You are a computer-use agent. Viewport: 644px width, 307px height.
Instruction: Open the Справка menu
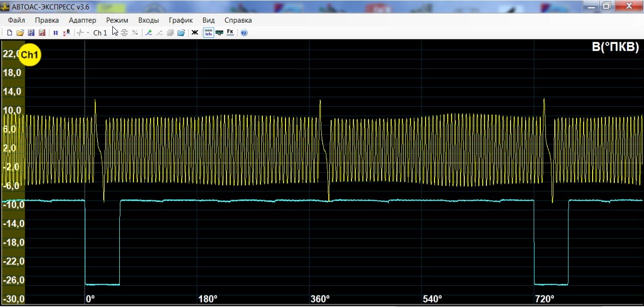(x=238, y=20)
